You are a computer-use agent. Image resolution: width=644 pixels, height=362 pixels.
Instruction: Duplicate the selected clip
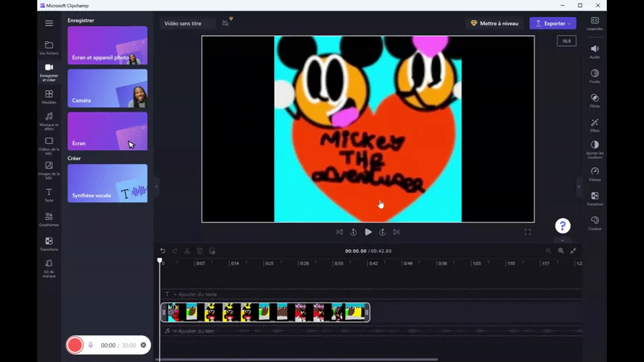coord(213,251)
